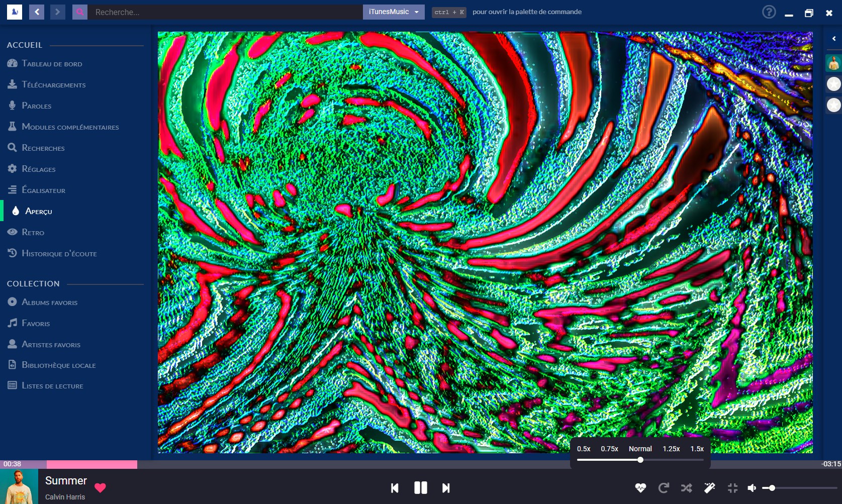This screenshot has height=504, width=842.
Task: Go back using the left arrow button
Action: coord(37,12)
